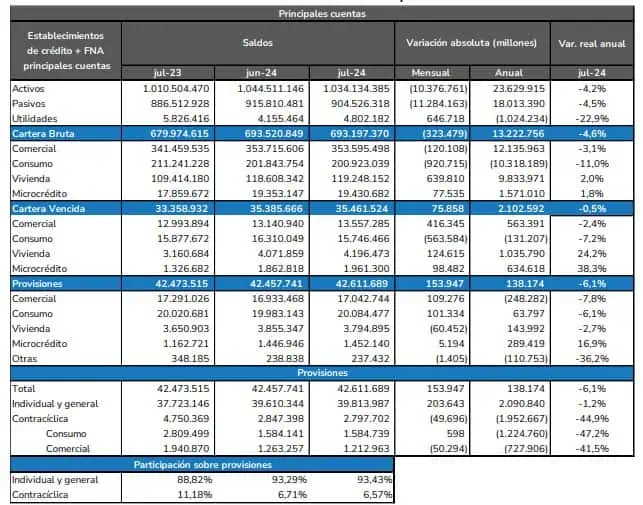
Task: Click the "-22,9%" Utilidades variation
Action: click(x=592, y=119)
